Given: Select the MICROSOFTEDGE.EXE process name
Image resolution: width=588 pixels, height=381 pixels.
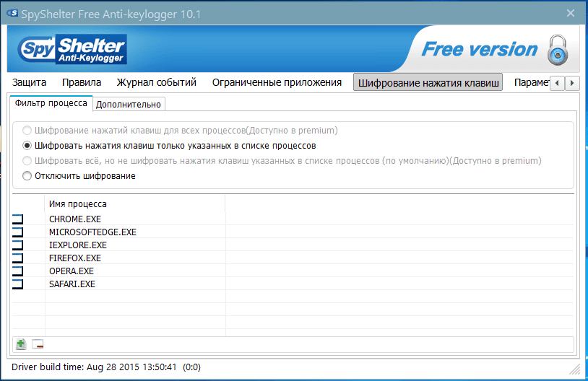Looking at the screenshot, I should click(92, 232).
